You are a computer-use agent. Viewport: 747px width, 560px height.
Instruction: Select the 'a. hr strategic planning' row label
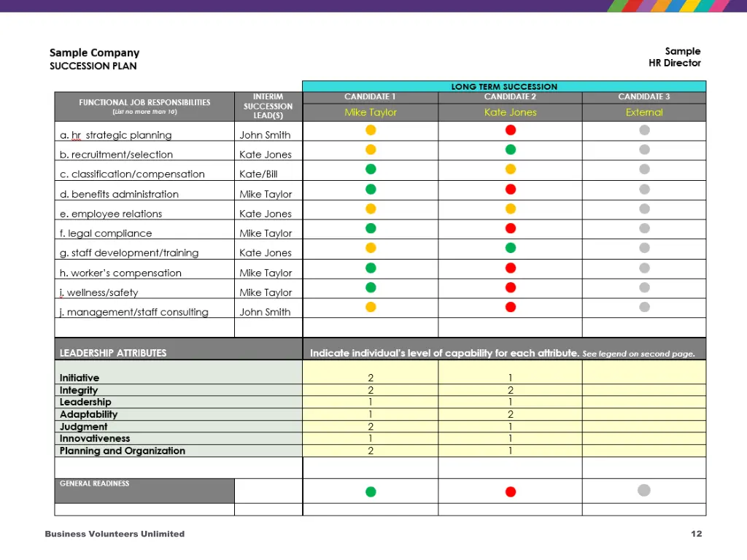(x=116, y=135)
